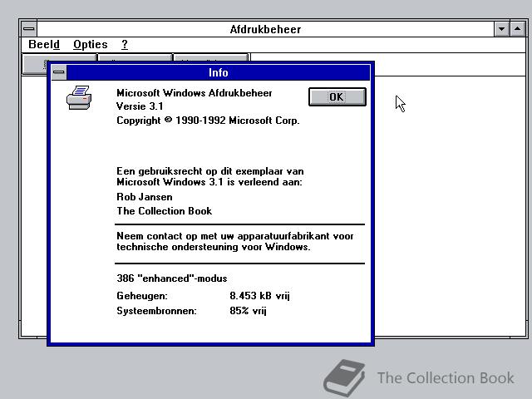This screenshot has height=399, width=532.
Task: Click the printer icon in Info dialog
Action: click(79, 98)
